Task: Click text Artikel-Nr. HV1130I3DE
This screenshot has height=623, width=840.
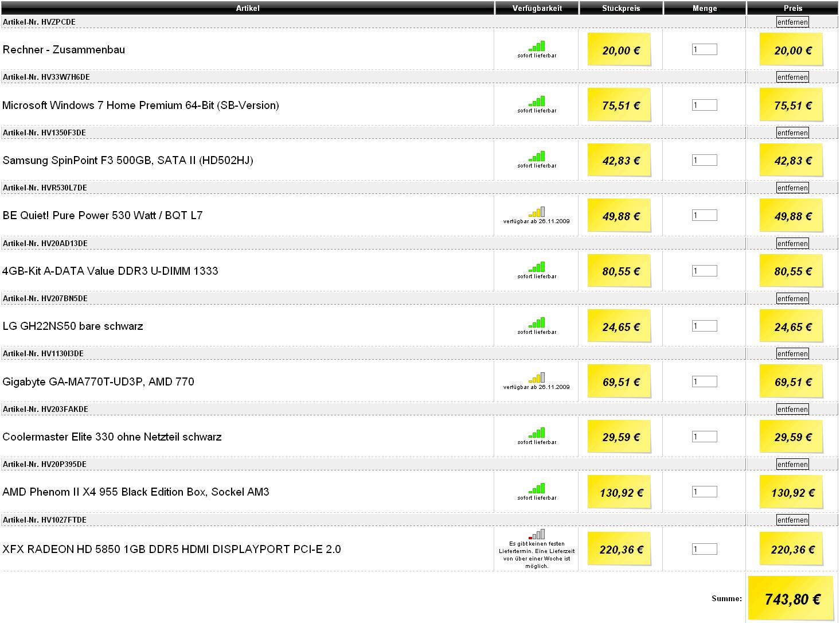Action: coord(43,353)
